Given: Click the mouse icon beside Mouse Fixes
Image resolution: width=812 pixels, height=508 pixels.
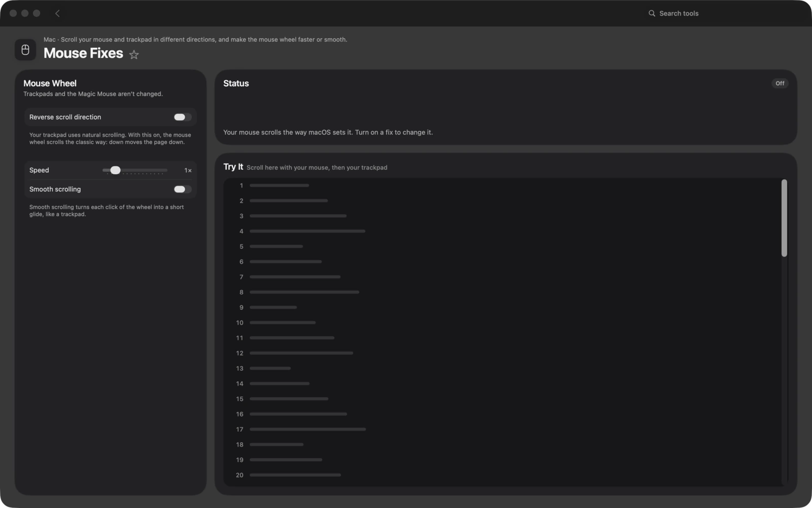Looking at the screenshot, I should click(25, 50).
